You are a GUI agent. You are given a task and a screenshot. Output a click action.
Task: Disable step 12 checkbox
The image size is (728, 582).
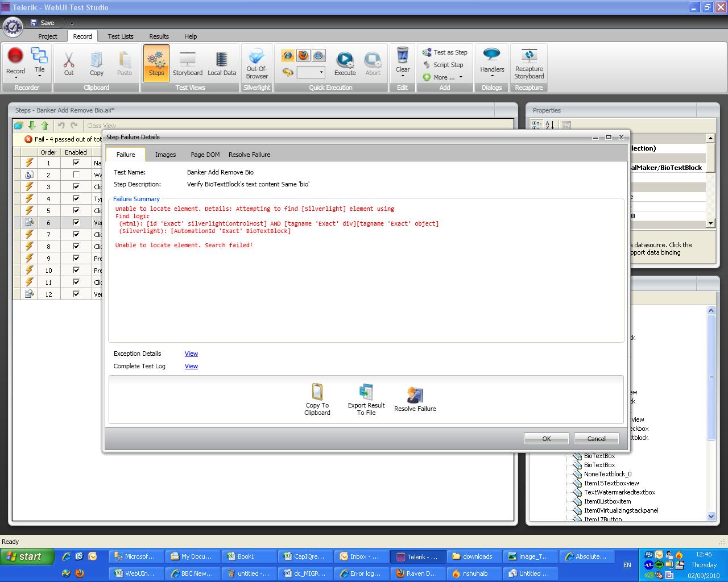click(x=76, y=294)
